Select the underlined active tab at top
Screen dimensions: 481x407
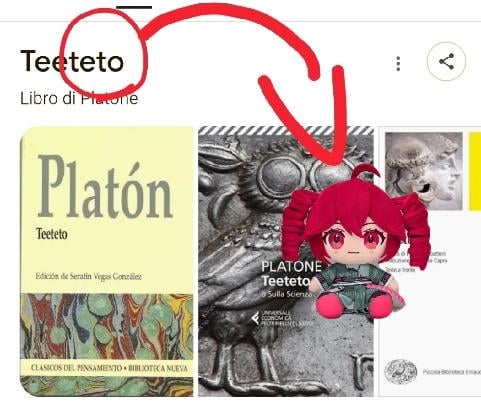[x=134, y=7]
